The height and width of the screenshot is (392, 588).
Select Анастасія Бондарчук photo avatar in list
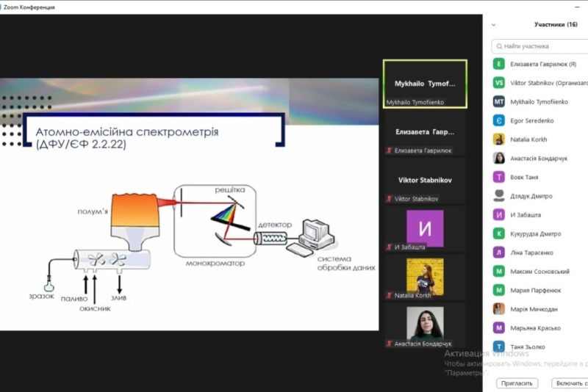(499, 158)
